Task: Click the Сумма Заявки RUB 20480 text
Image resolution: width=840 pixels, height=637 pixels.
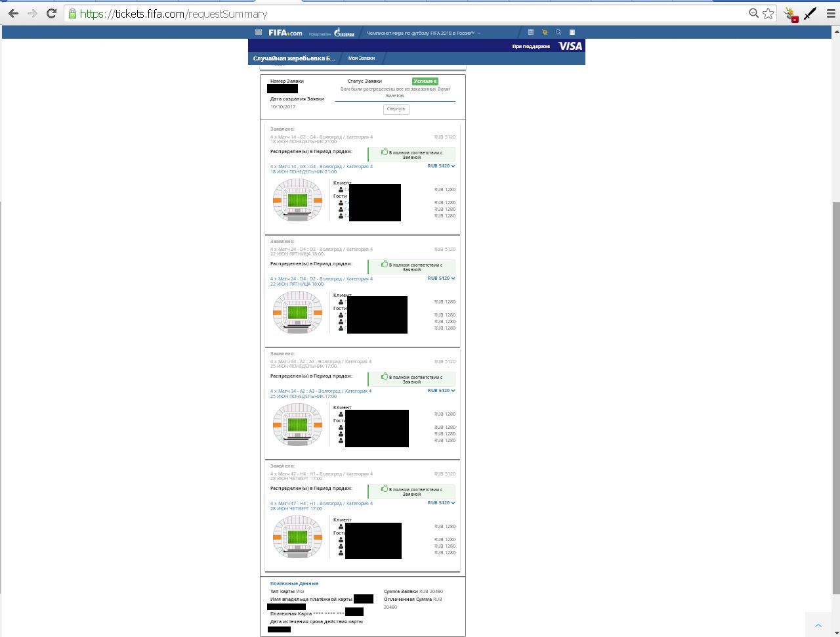Action: [413, 592]
